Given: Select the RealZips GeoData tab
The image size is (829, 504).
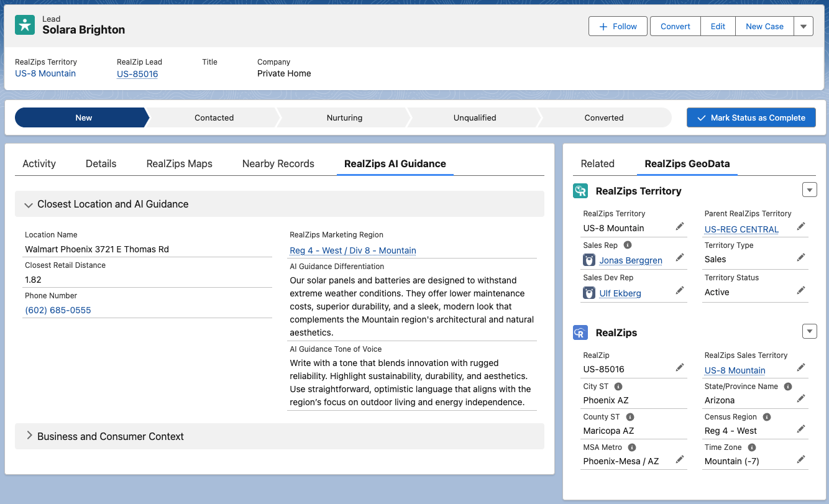Looking at the screenshot, I should pyautogui.click(x=687, y=164).
